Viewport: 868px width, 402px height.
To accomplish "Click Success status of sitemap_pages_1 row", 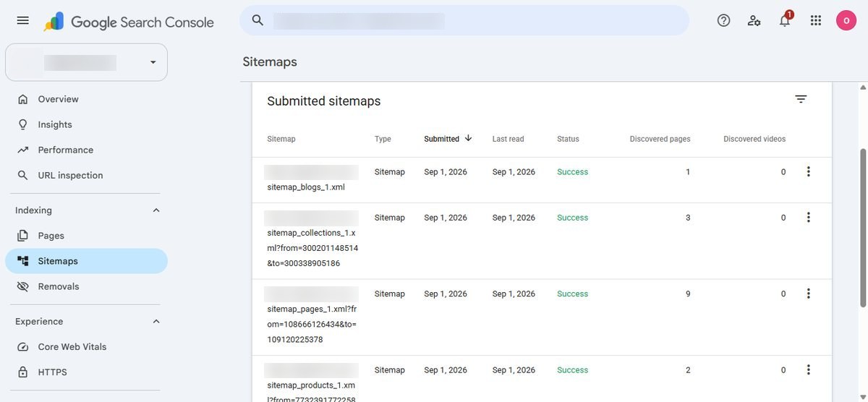I will pyautogui.click(x=572, y=294).
